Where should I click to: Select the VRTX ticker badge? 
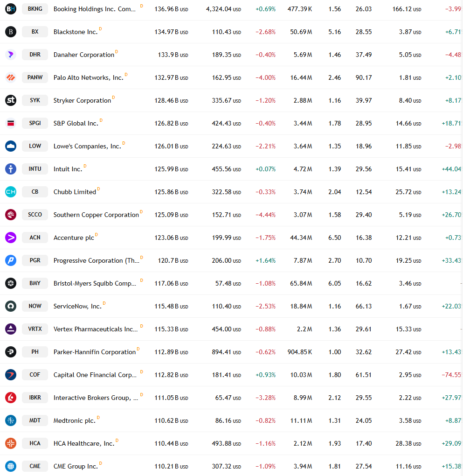35,329
